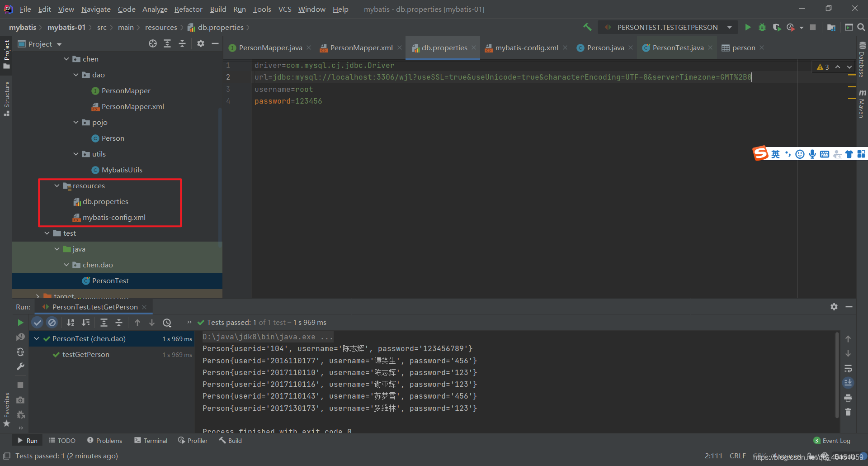This screenshot has height=466, width=868.
Task: Rerun tests in Run panel
Action: tap(20, 323)
